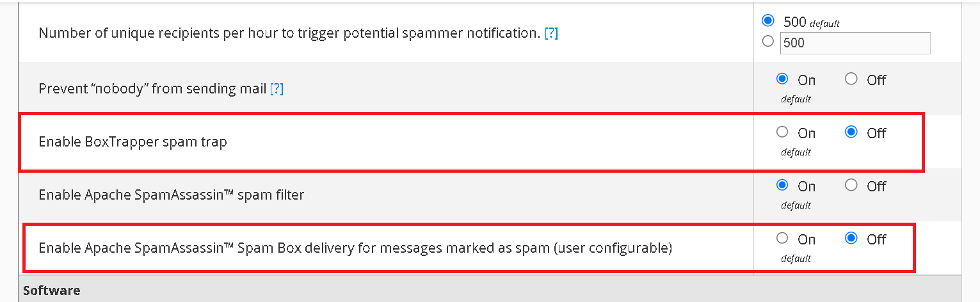Click the "Prevent nobody from sending mail" label text
This screenshot has width=980, height=302.
point(152,89)
